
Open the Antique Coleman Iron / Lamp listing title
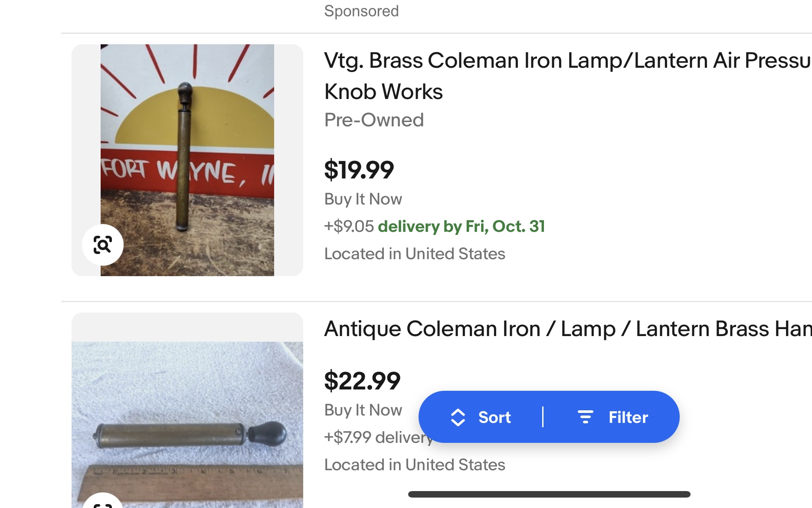point(568,329)
